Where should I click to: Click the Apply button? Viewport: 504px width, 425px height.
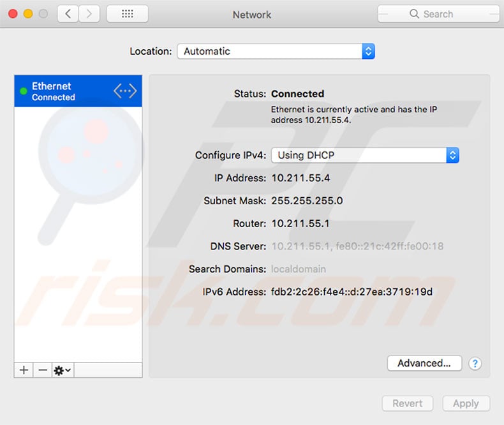(466, 403)
